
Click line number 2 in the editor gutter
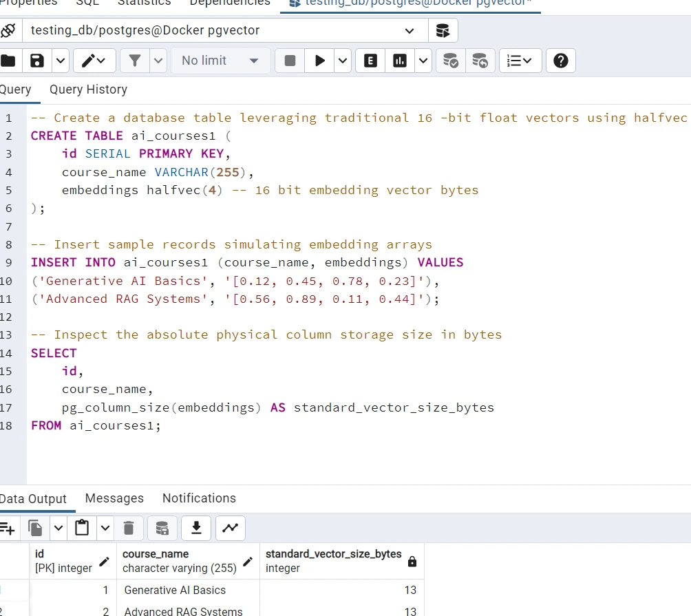coord(9,136)
